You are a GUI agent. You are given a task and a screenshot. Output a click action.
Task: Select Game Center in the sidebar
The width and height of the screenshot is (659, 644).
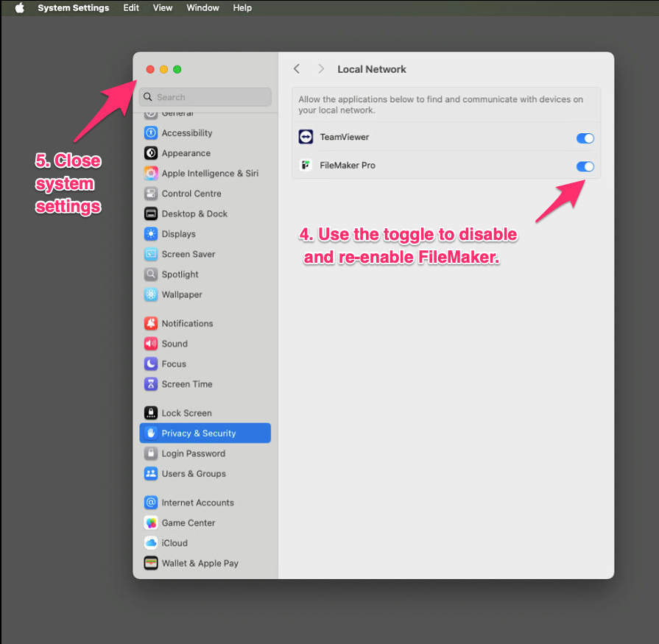click(205, 522)
